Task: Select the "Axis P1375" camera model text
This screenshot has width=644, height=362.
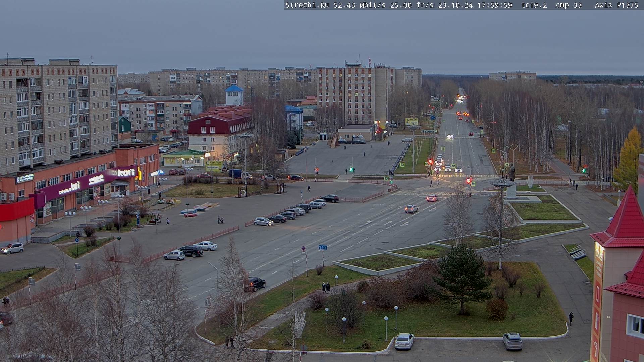Action: pyautogui.click(x=617, y=5)
